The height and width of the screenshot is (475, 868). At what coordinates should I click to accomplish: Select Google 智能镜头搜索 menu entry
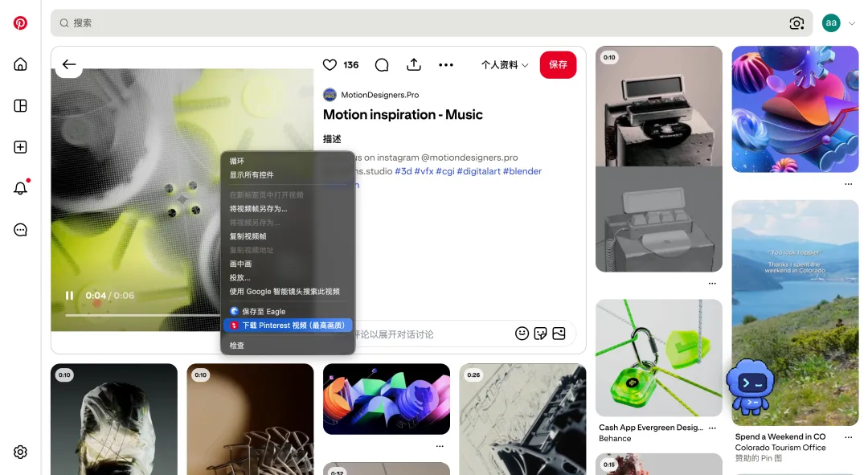coord(288,292)
